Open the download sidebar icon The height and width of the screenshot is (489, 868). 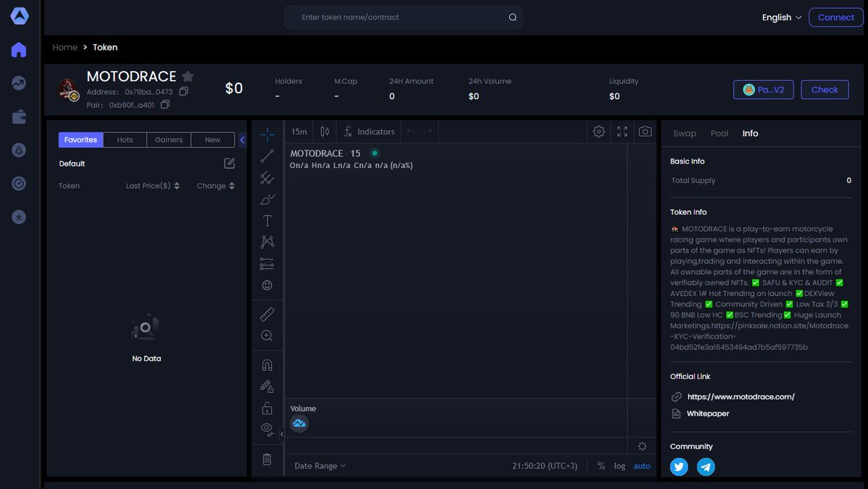[19, 217]
